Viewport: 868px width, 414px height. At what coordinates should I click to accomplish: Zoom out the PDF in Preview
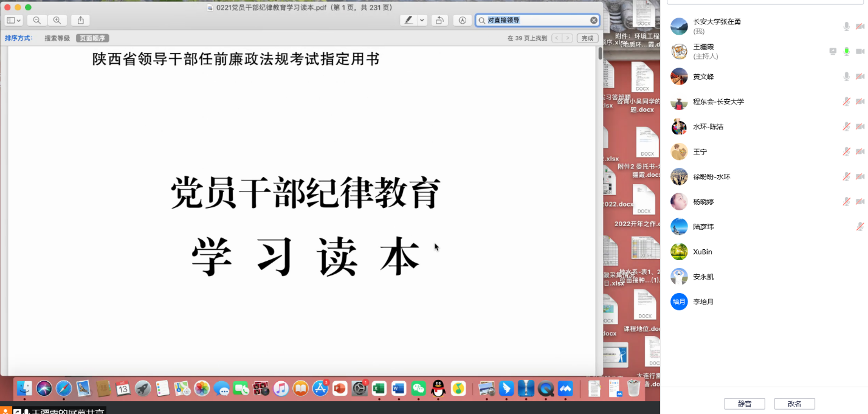37,20
